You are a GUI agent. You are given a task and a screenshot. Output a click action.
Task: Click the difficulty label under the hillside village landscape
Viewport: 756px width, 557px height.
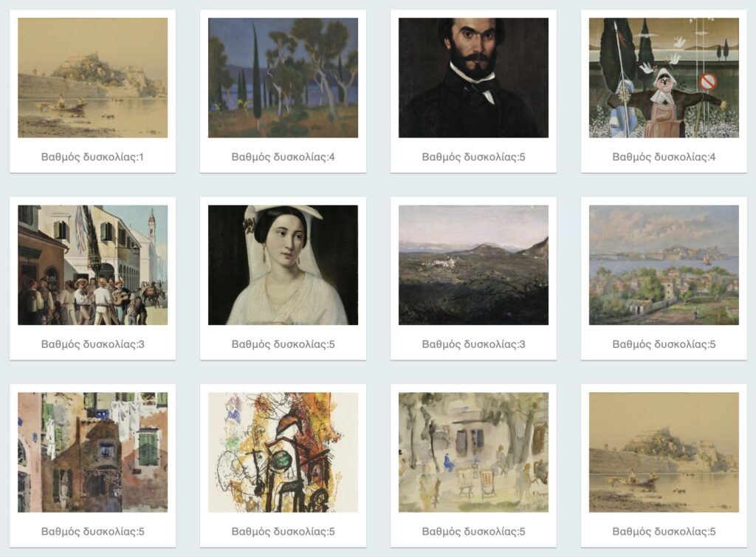click(473, 344)
